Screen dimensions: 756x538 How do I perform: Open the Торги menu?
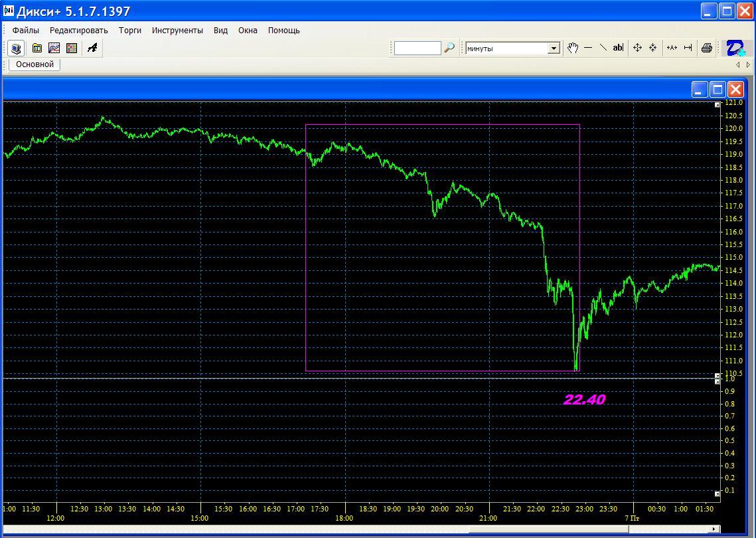130,31
